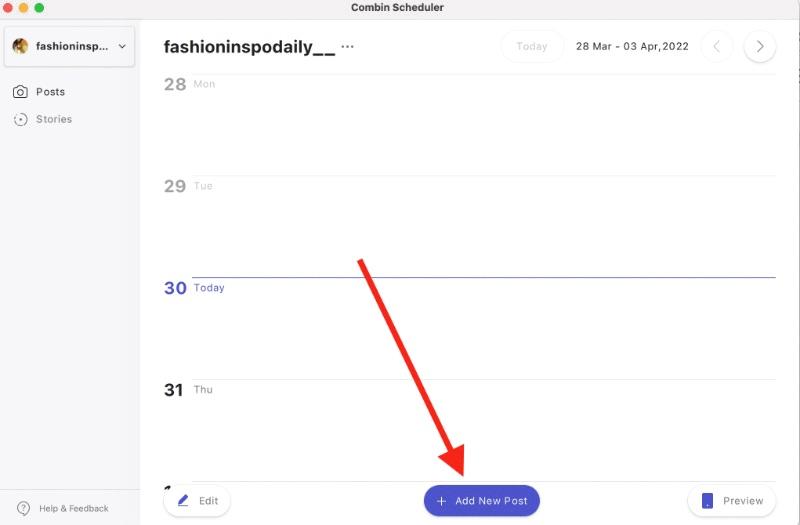Click the Add New Post button
Screen dimensions: 800x525
(482, 501)
